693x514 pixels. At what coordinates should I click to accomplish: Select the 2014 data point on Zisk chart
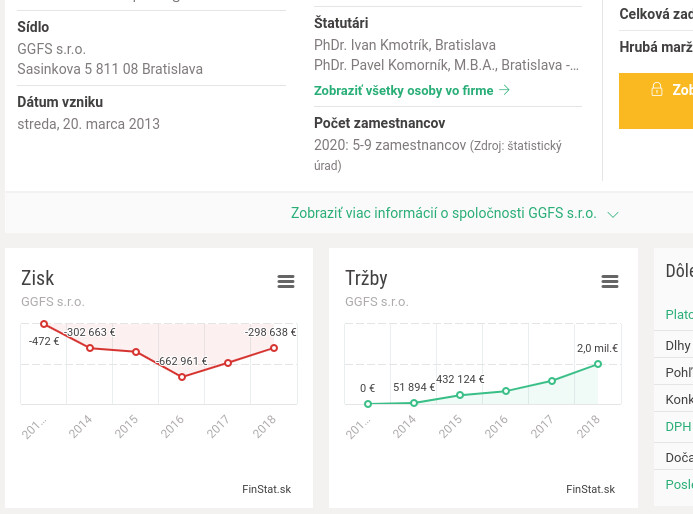pos(90,348)
